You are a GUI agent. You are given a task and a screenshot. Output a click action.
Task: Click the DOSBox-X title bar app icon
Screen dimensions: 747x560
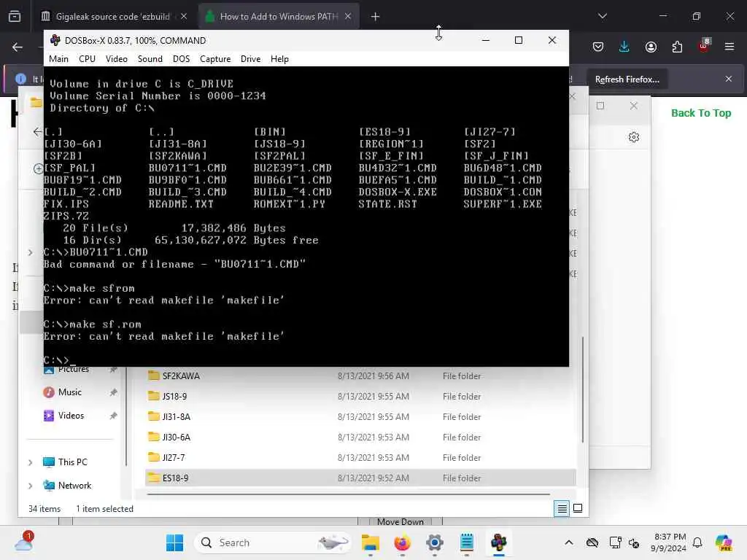coord(55,41)
